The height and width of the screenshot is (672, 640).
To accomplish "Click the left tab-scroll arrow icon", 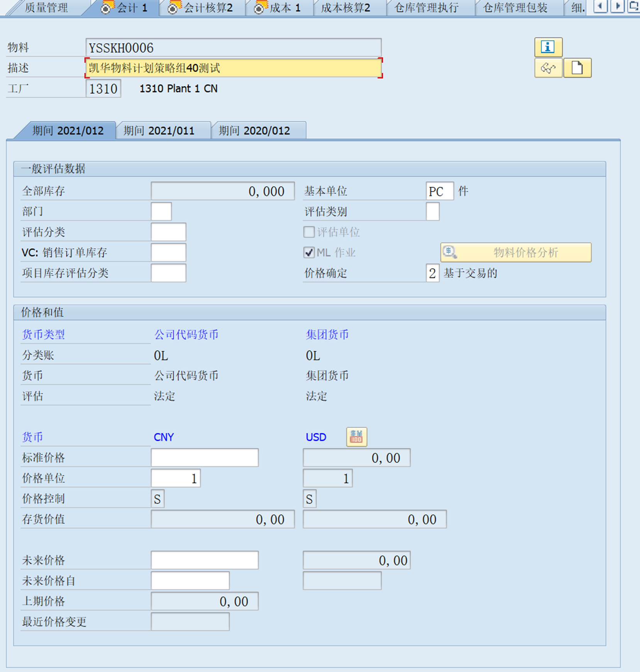I will click(x=600, y=7).
